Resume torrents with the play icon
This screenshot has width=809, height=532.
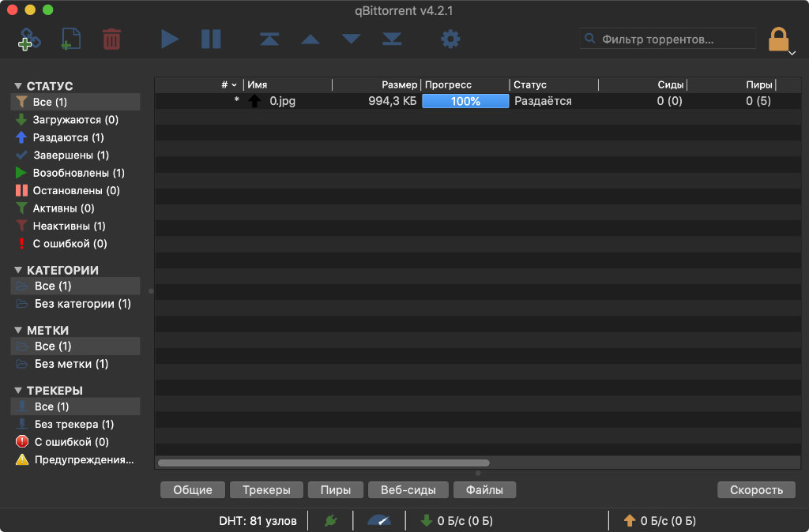pos(170,39)
